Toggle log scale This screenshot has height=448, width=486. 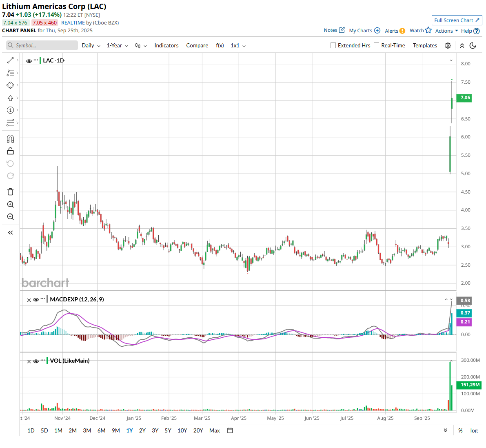point(474,430)
